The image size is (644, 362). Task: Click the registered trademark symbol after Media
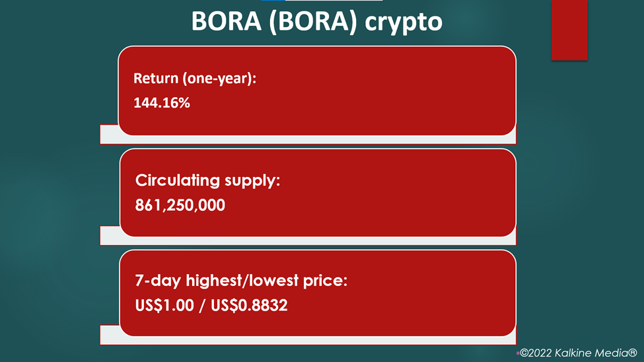(x=632, y=353)
